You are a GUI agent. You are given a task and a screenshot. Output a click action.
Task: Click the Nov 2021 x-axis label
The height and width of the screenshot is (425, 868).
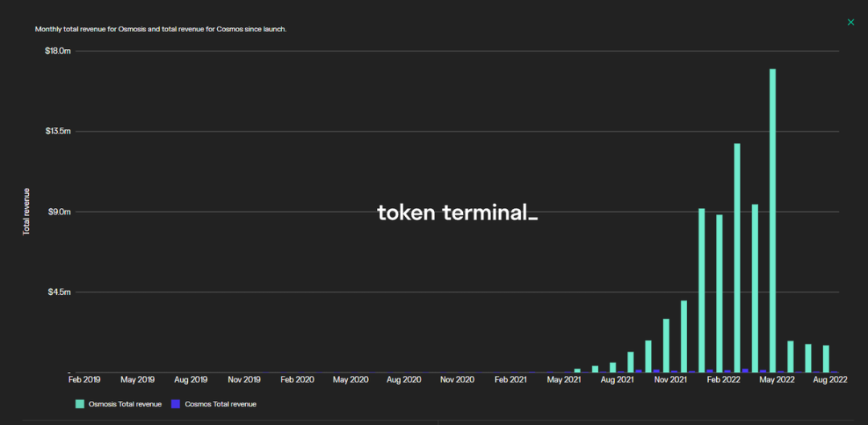pyautogui.click(x=670, y=380)
